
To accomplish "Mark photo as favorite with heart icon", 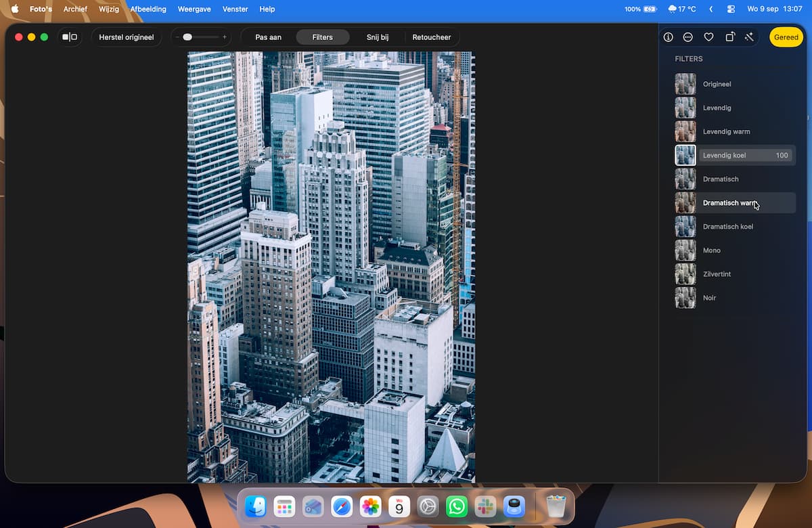I will (708, 37).
